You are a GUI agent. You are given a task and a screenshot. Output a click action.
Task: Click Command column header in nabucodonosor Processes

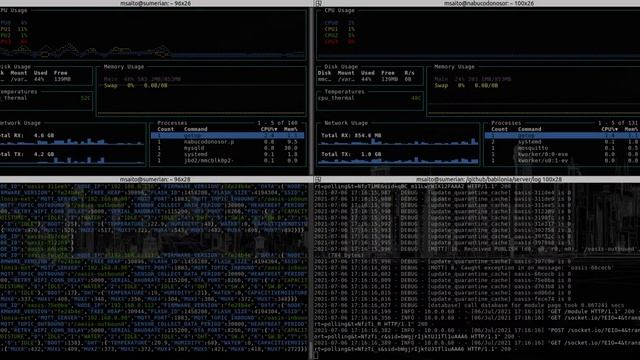[530, 129]
